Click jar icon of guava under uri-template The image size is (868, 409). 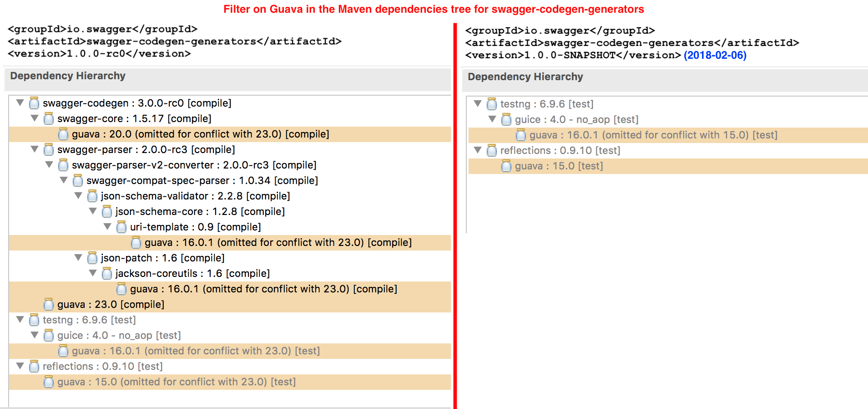[x=136, y=242]
